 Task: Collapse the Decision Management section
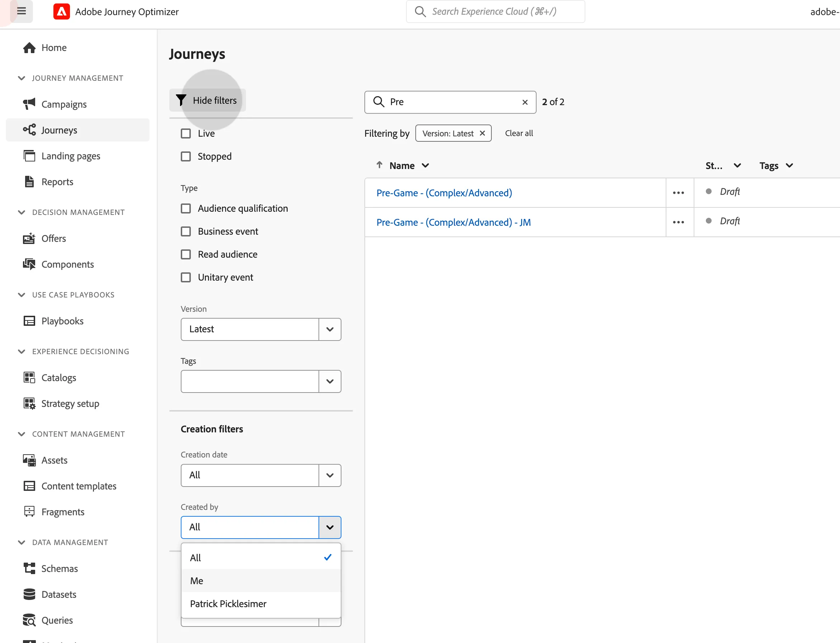click(x=22, y=212)
